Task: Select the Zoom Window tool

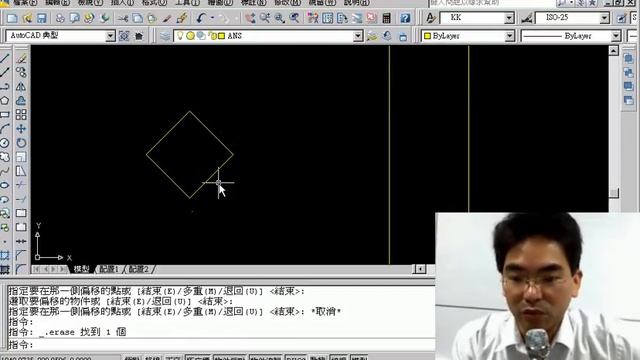Action: 279,18
